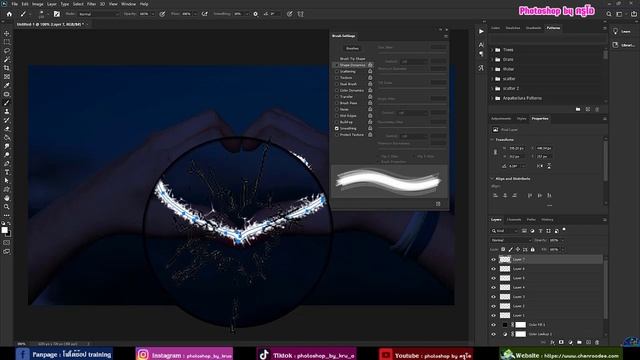Image resolution: width=640 pixels, height=360 pixels.
Task: Select the Brush tool in toolbar
Action: (x=7, y=103)
